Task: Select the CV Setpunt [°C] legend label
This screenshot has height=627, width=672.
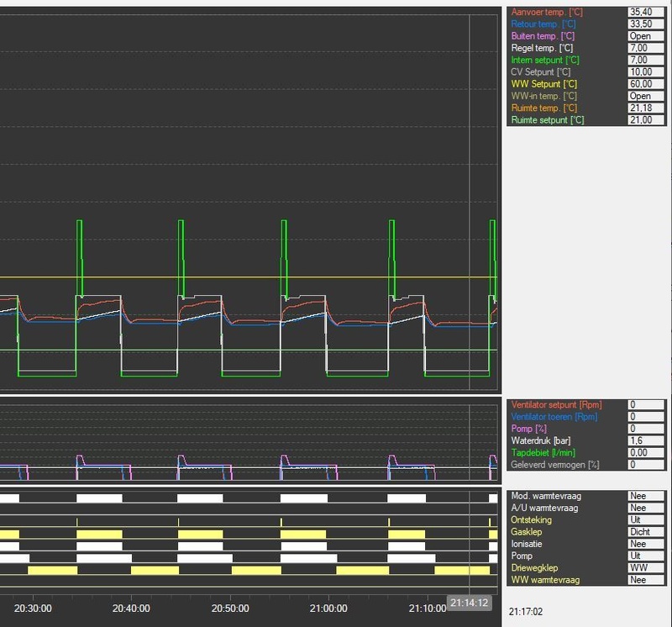Action: (540, 72)
